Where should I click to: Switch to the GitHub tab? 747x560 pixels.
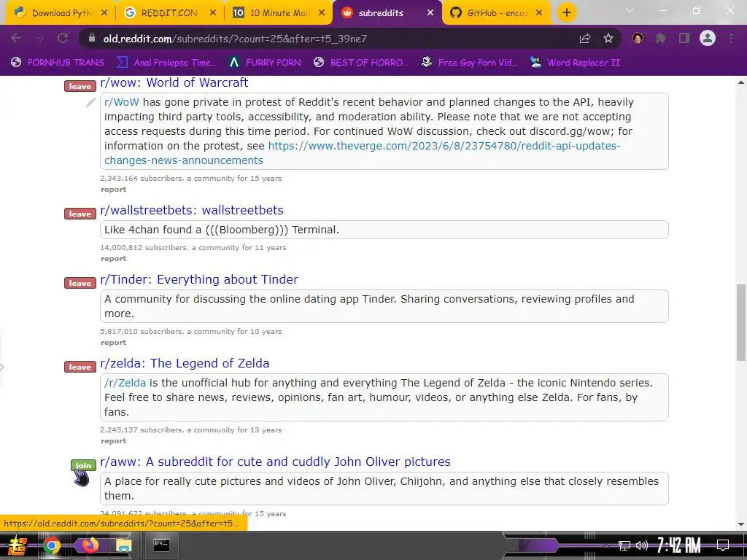pos(495,13)
